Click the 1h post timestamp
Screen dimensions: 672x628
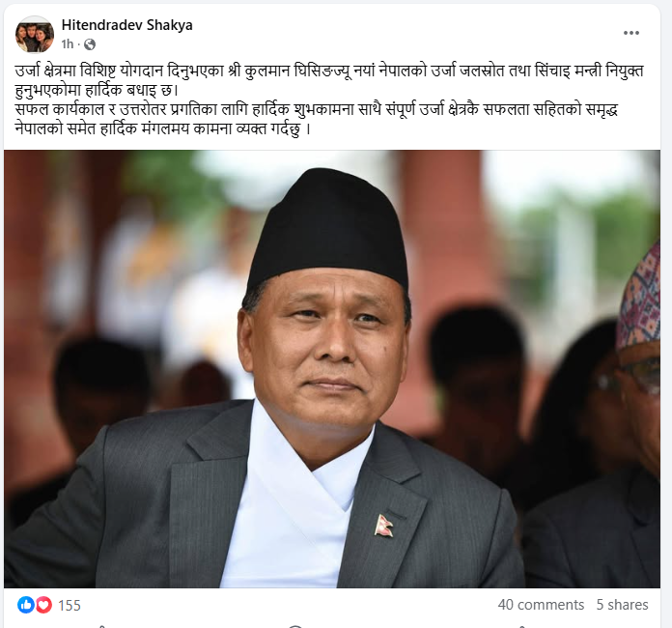(68, 44)
